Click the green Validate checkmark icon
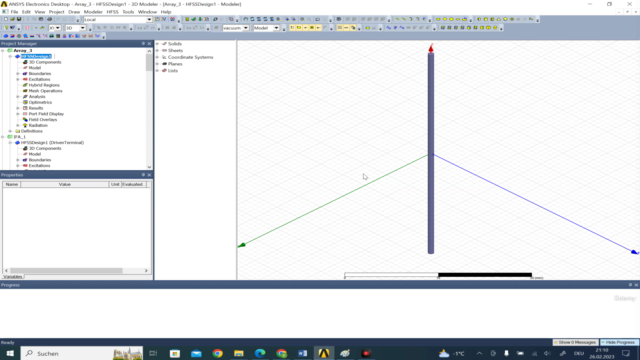The width and height of the screenshot is (640, 360). (193, 19)
